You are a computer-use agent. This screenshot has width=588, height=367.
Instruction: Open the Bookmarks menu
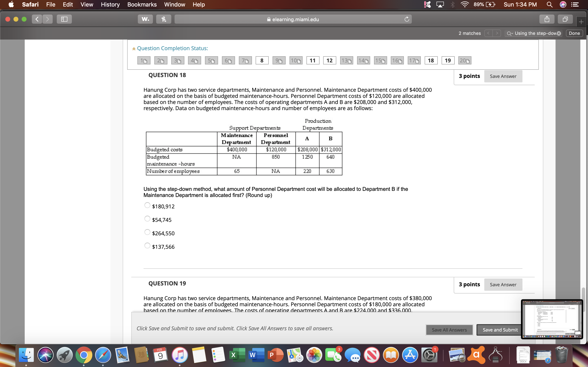(x=142, y=4)
